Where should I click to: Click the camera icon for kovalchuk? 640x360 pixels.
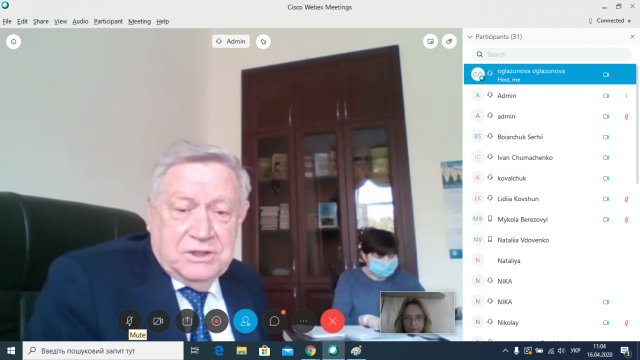coord(606,178)
